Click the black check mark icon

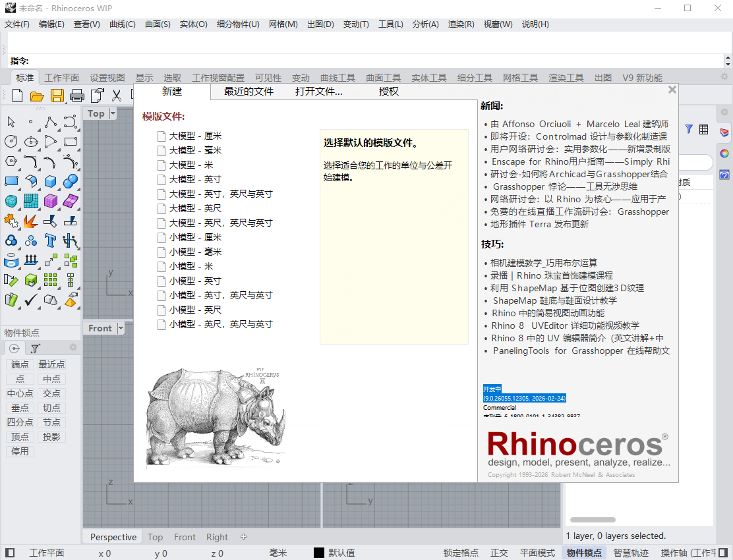pyautogui.click(x=31, y=299)
